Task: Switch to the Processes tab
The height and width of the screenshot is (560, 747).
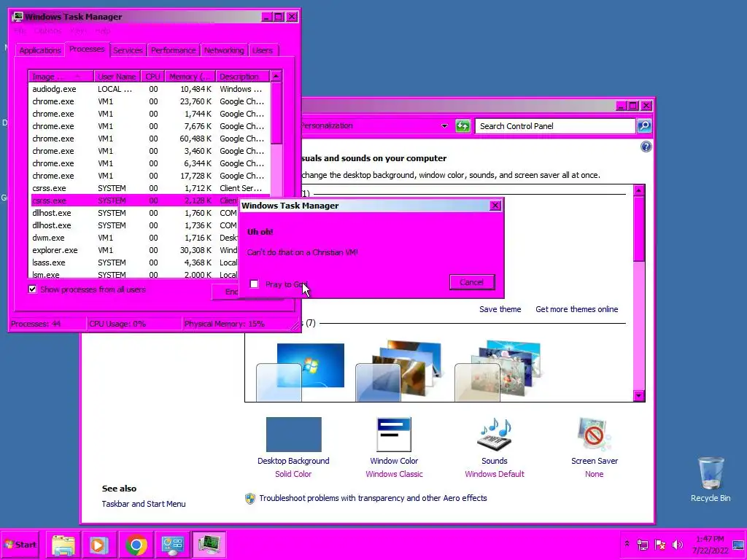Action: click(87, 49)
